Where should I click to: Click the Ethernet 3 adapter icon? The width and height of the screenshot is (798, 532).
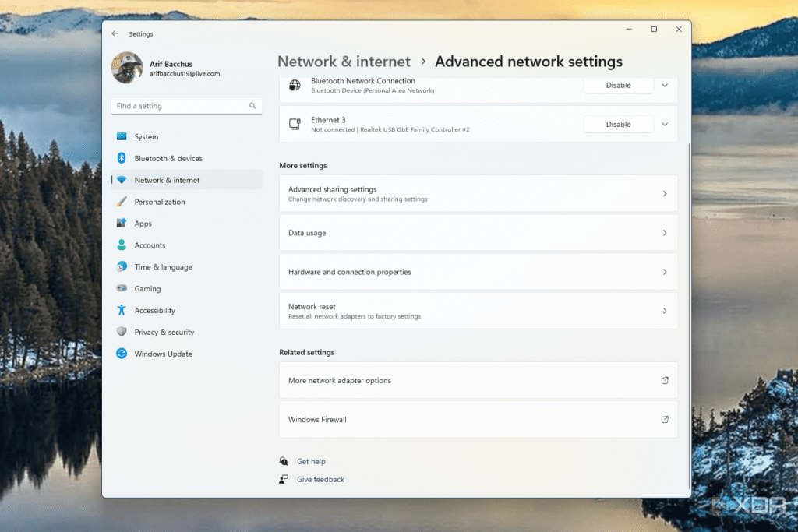coord(295,124)
